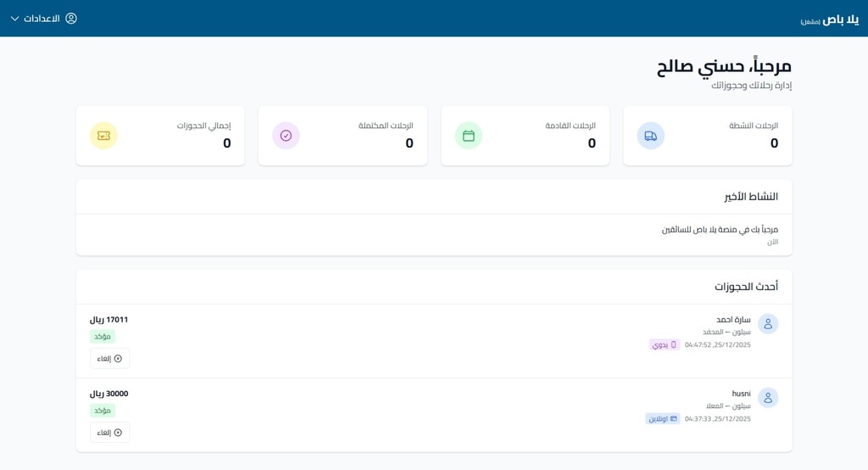Click the user profile icon in top bar
Screen dimensions: 868x470
[x=71, y=19]
